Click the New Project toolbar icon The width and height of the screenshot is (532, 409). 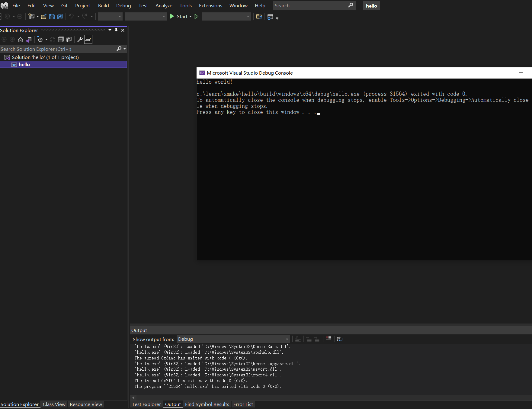click(31, 16)
